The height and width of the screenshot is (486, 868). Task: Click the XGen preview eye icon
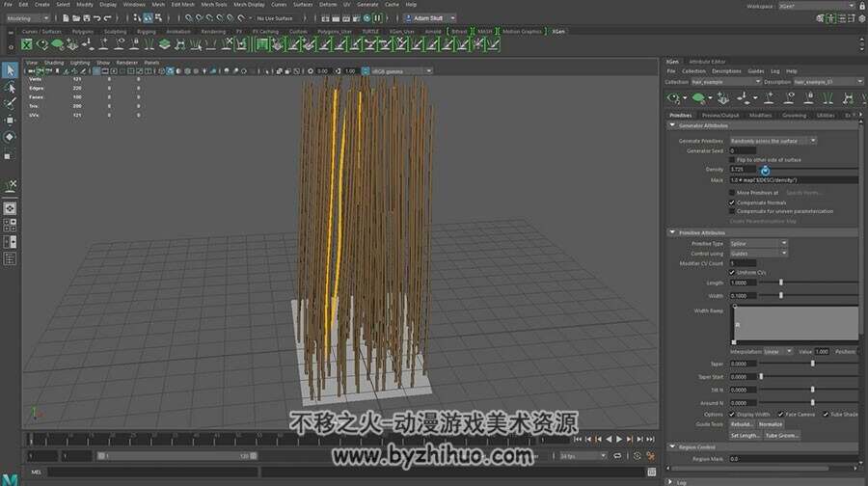[x=674, y=98]
